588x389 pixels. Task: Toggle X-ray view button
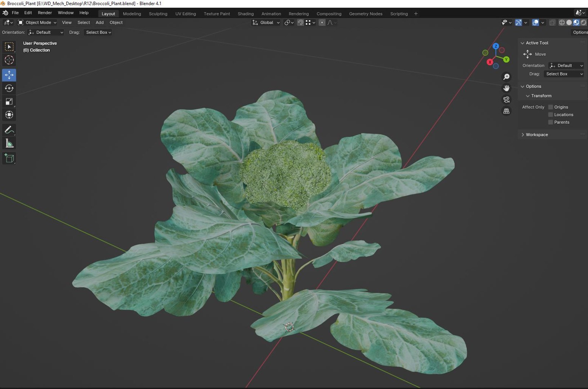click(552, 22)
